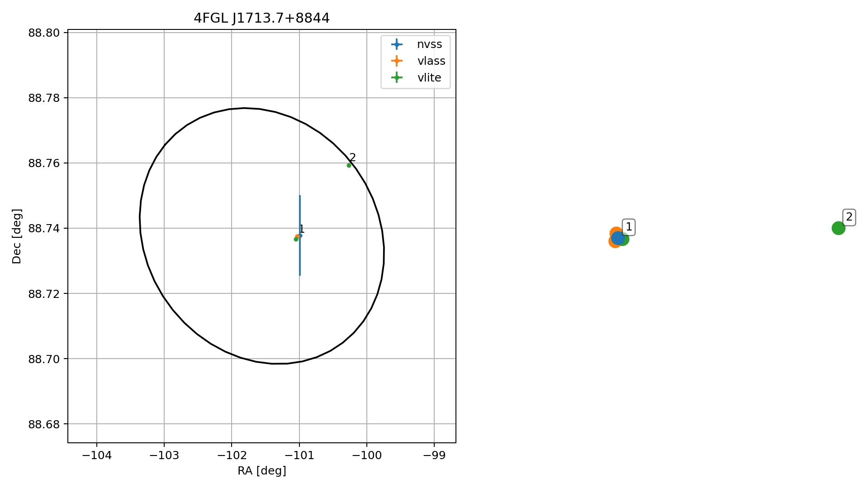
Task: Click the number '1' annotation inside the left plot
Action: tap(302, 229)
